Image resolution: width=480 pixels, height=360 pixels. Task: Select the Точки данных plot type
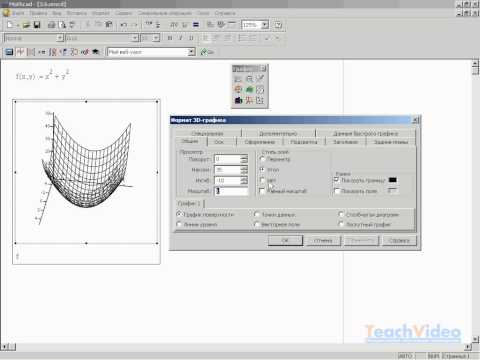(256, 214)
